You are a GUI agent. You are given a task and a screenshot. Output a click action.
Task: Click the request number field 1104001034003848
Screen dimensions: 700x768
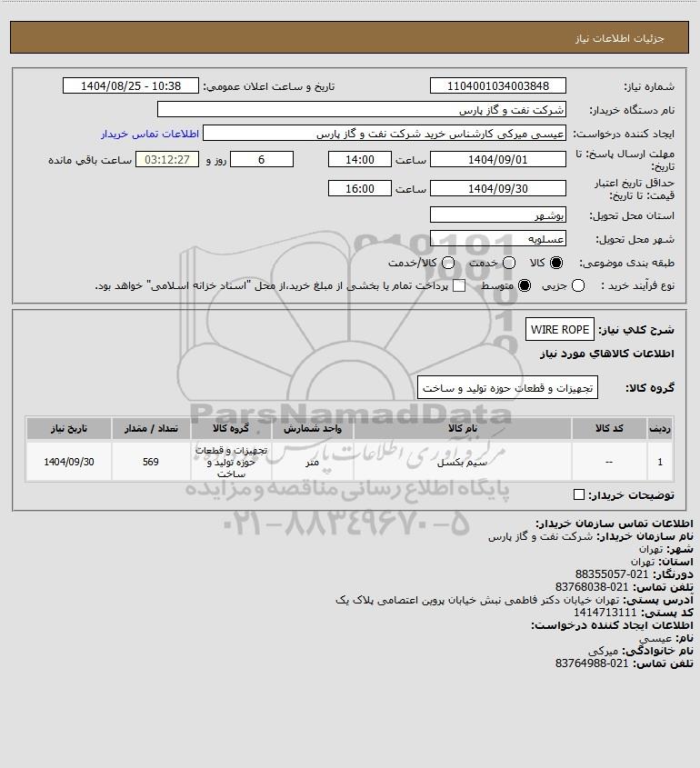[x=497, y=85]
